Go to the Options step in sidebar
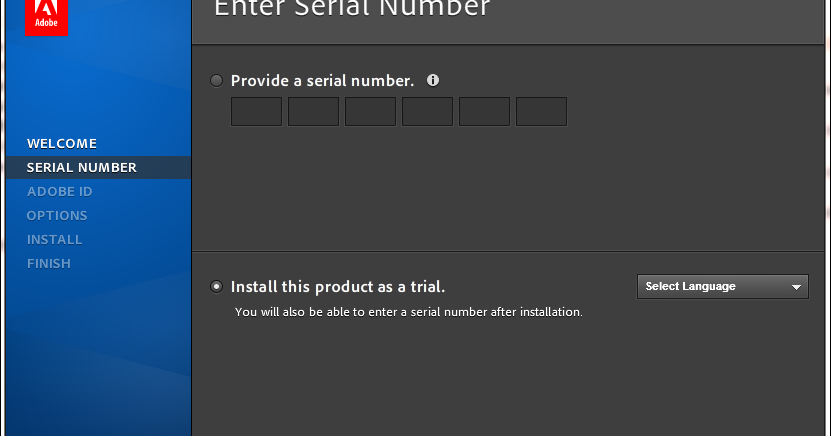The width and height of the screenshot is (831, 436). (x=57, y=216)
